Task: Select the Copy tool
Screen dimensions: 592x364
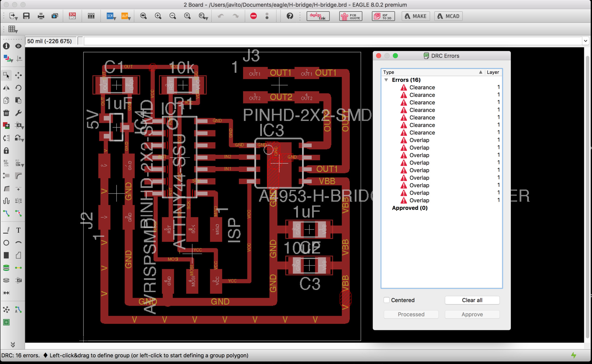Action: click(x=6, y=100)
